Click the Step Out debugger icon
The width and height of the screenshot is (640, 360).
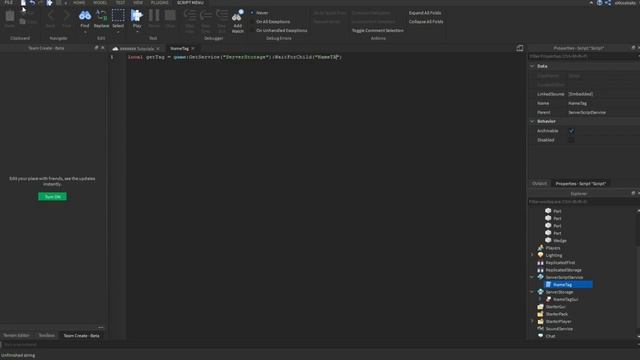[222, 20]
